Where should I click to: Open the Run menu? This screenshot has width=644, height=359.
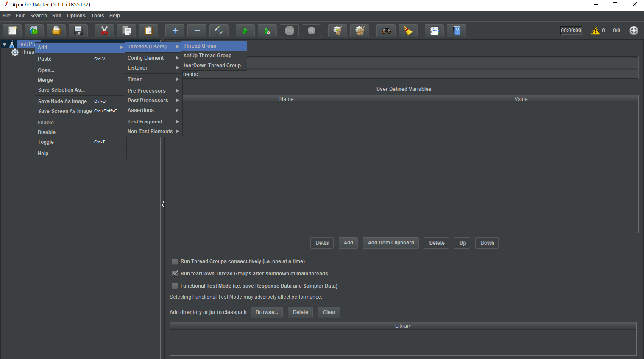(56, 16)
